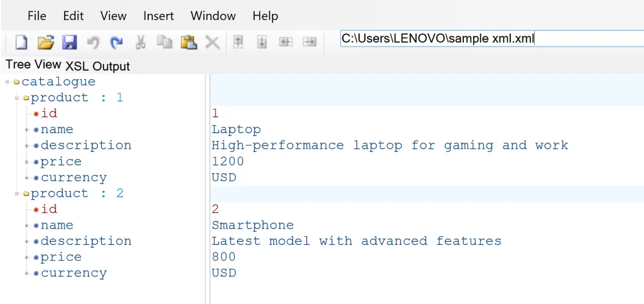Screen dimensions: 644x304
Task: Save the document with the floppy disk icon
Action: coord(70,42)
